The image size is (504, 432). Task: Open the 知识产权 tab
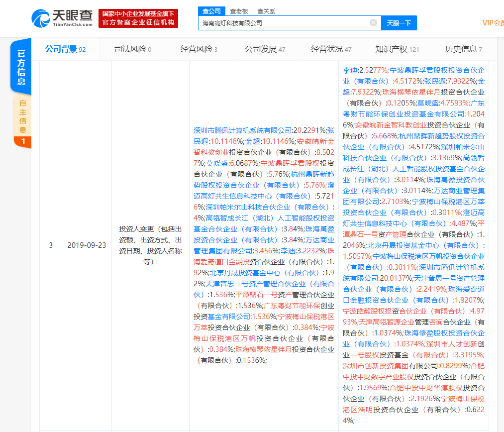pyautogui.click(x=397, y=49)
